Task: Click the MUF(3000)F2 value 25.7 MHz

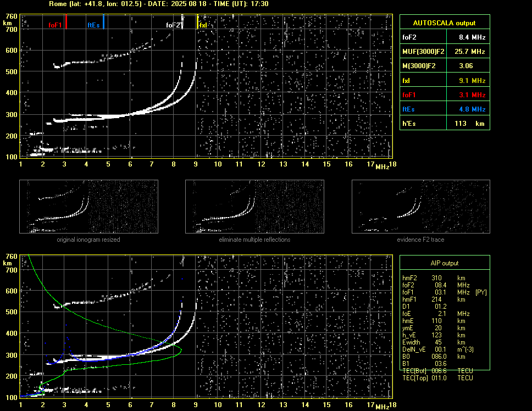Action: click(469, 52)
